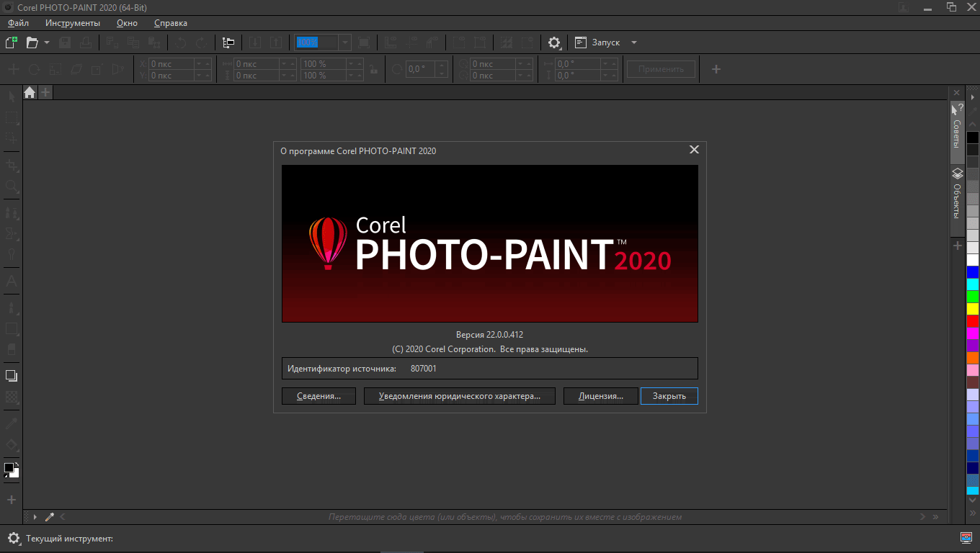Select the Mask Transform tool
980x553 pixels.
coord(12,138)
